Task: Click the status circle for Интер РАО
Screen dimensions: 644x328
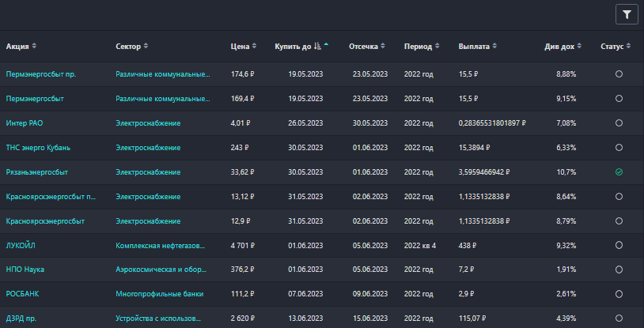Action: click(x=619, y=123)
